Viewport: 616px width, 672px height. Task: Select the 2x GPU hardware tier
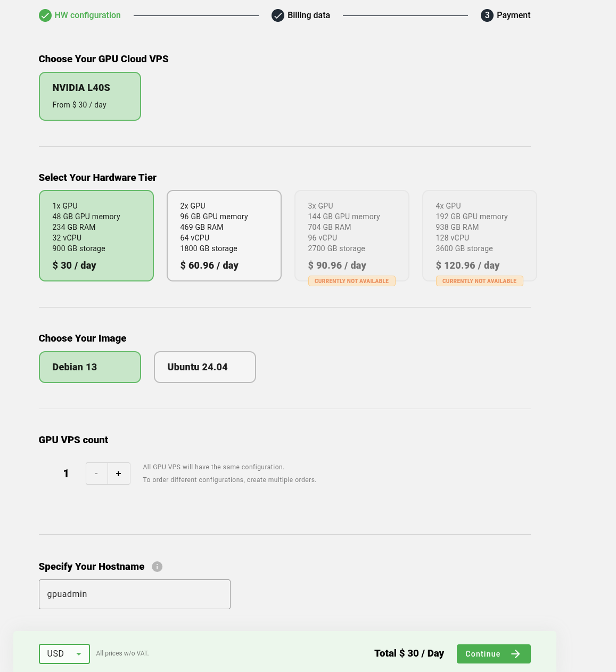224,236
